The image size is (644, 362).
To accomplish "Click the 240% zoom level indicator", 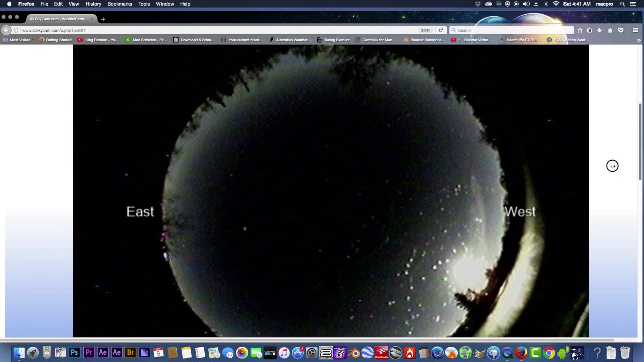I will point(425,30).
